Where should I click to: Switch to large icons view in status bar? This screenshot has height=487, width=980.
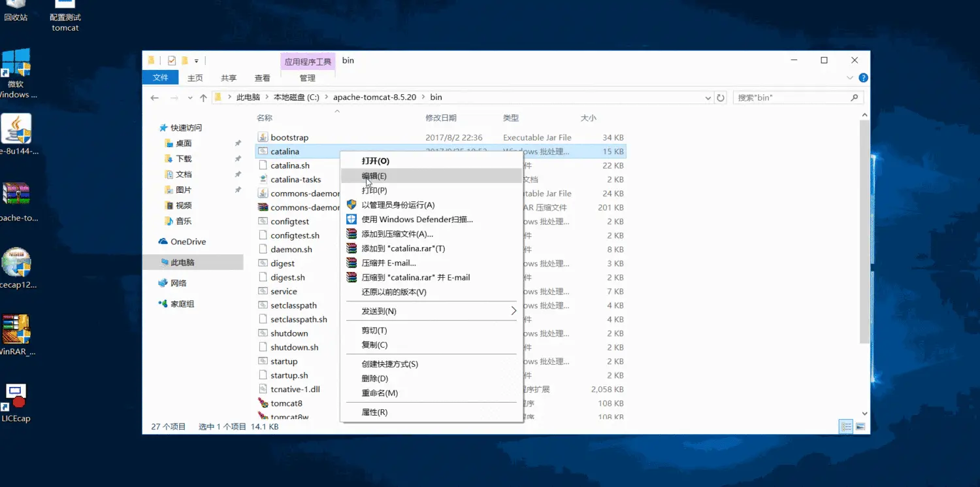(860, 426)
